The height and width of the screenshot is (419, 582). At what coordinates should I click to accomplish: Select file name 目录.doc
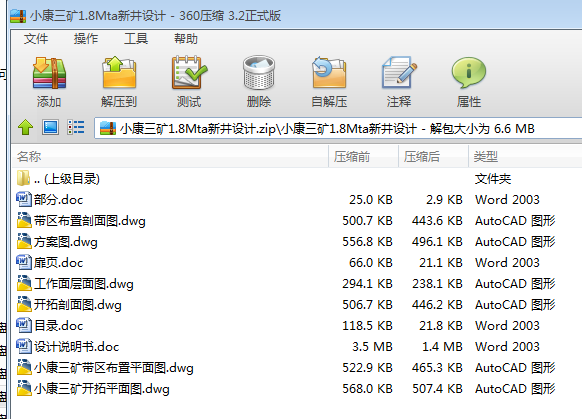pyautogui.click(x=58, y=326)
